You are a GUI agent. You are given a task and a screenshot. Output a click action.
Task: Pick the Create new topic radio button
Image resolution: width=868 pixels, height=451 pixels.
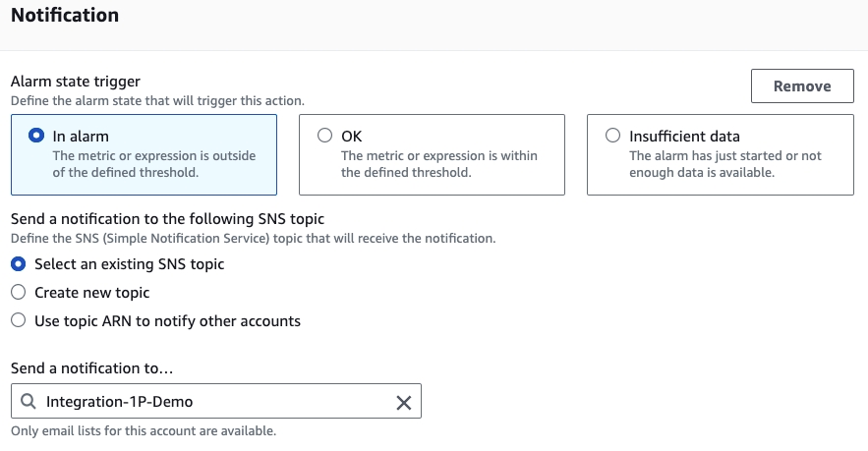click(18, 293)
